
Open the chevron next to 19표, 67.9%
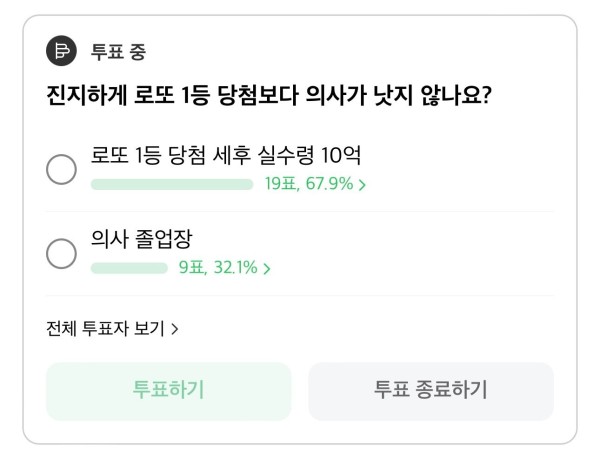(x=362, y=185)
